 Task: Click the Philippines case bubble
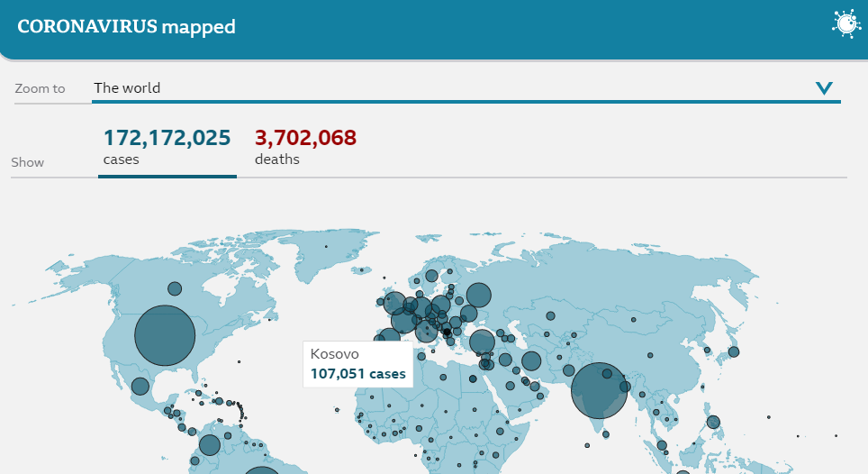(713, 423)
